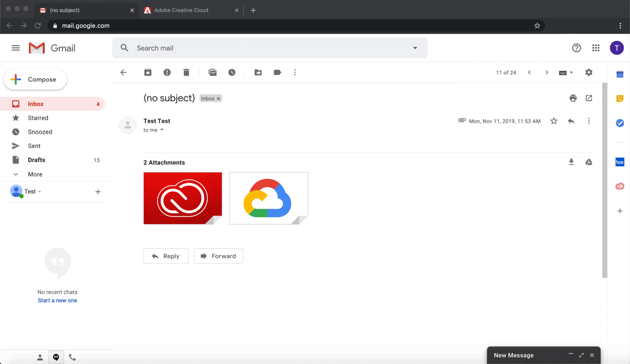Toggle the main menu hamburger
Viewport: 630px width, 364px height.
(x=16, y=48)
